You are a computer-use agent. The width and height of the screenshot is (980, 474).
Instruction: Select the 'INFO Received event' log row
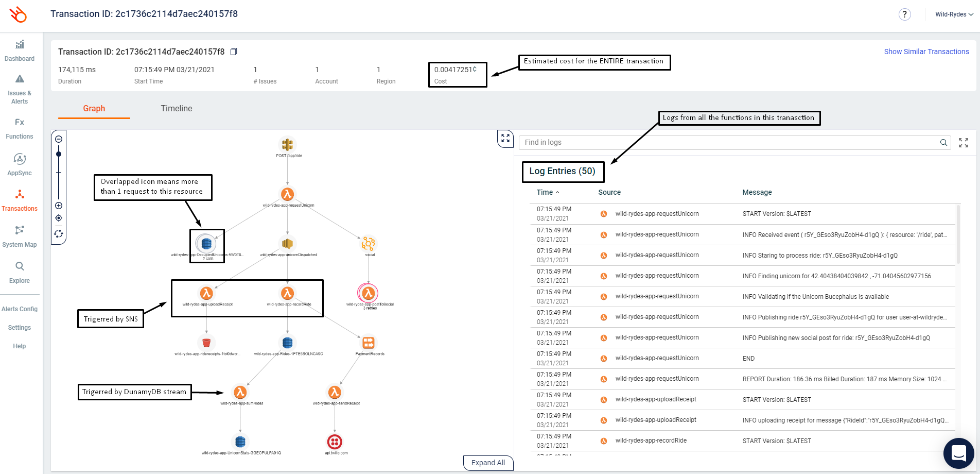point(742,234)
